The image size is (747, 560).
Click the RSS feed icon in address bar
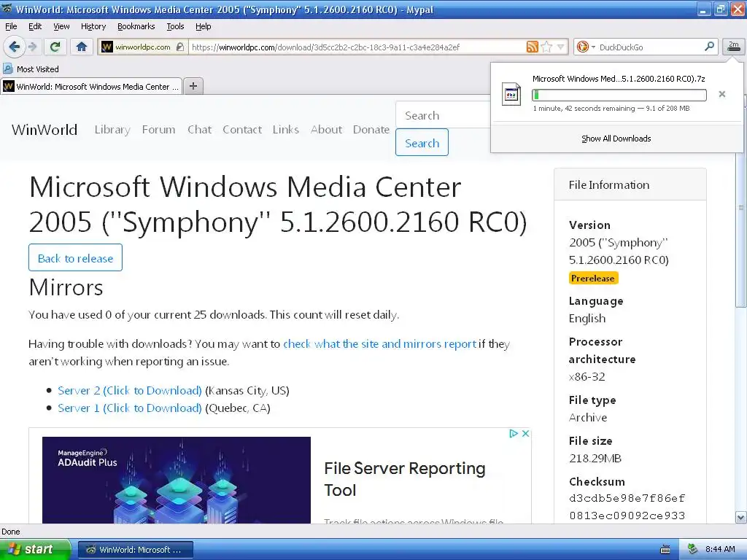pyautogui.click(x=532, y=47)
